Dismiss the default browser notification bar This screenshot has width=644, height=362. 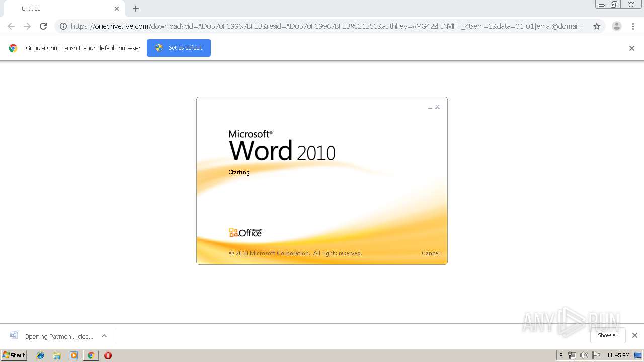pos(632,48)
